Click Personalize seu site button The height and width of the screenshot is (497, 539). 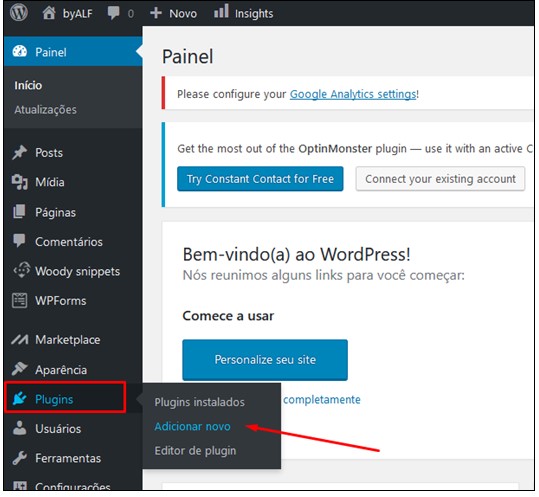point(265,360)
